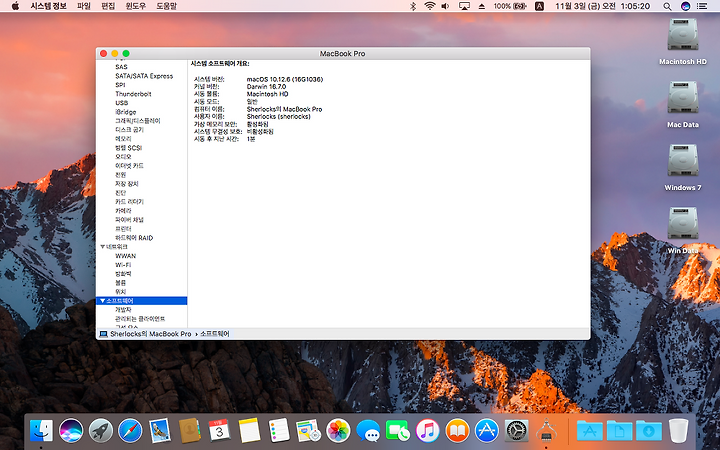Open the AirPlay display menu

(x=464, y=6)
